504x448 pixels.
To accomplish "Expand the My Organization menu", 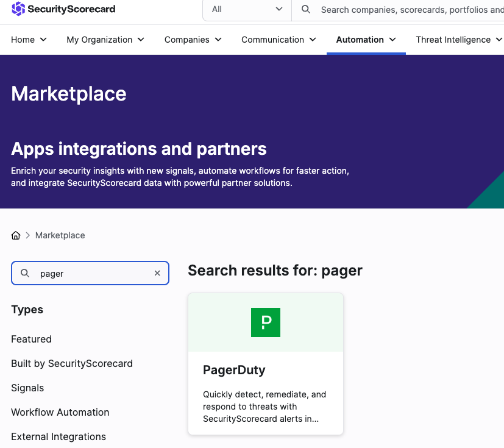I will 105,40.
